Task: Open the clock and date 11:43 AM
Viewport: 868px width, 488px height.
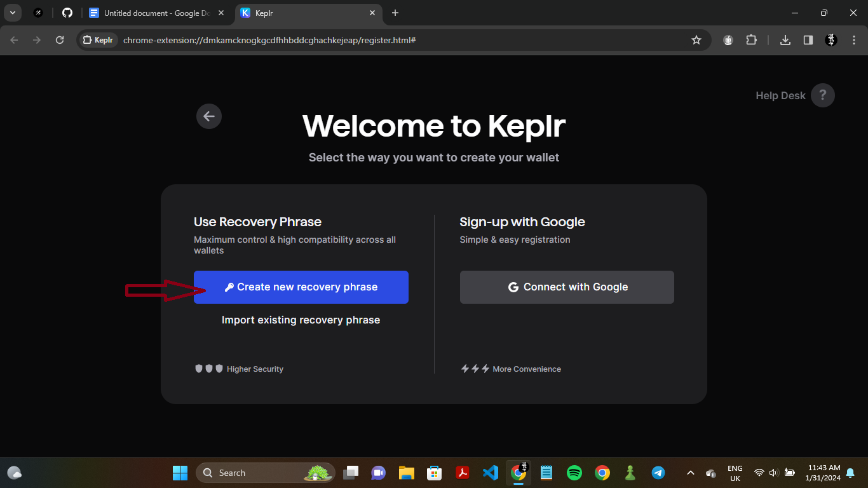Action: [823, 473]
